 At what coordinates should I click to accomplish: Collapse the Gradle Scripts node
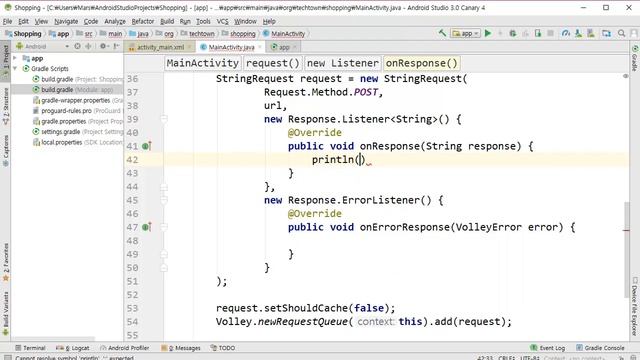click(15, 69)
